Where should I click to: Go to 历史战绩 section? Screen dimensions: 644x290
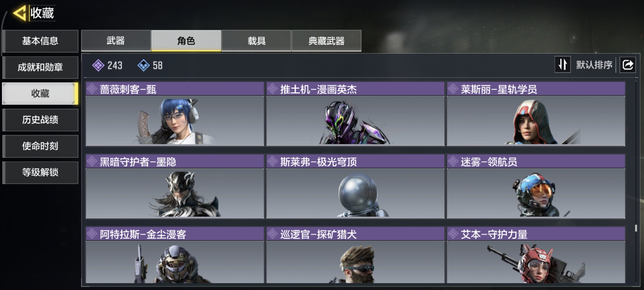40,120
